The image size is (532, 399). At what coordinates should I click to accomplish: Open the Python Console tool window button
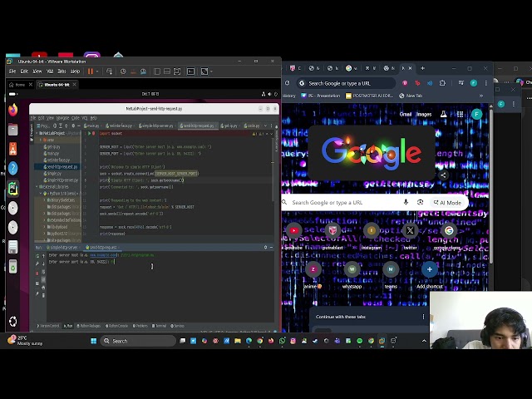[x=116, y=326]
